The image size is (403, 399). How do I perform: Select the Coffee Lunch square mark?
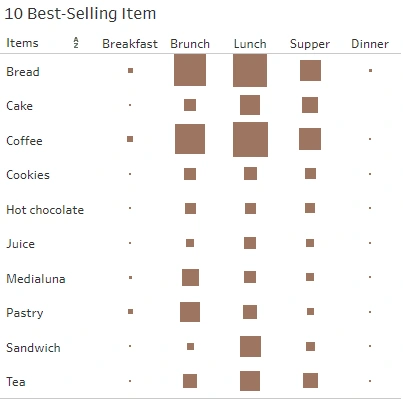(x=250, y=139)
